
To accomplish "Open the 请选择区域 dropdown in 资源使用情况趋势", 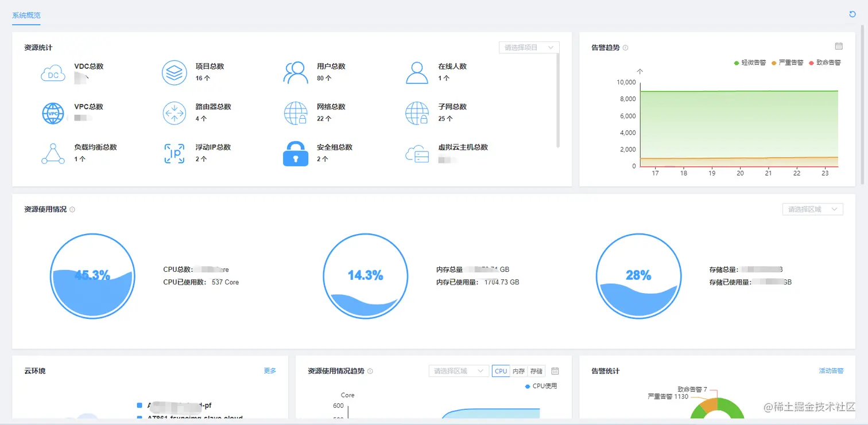I will tap(459, 371).
